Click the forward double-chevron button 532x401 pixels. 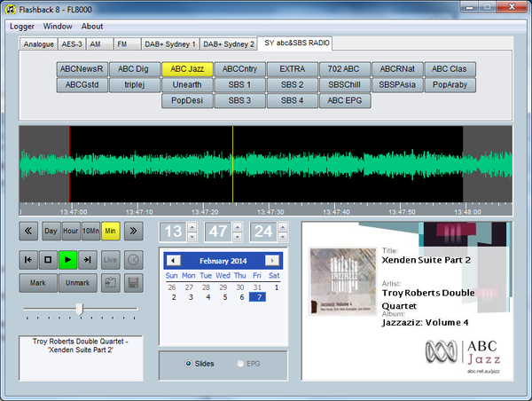click(133, 231)
